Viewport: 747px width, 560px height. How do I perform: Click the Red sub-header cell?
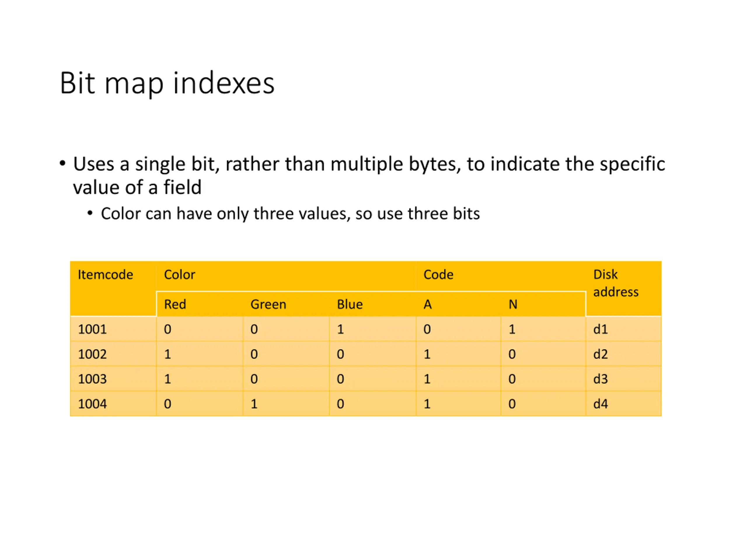click(200, 304)
